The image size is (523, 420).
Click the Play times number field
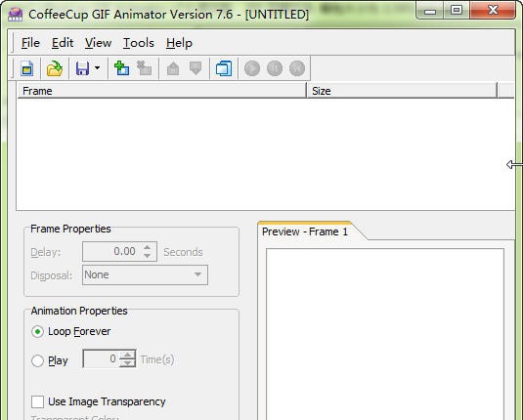point(101,358)
